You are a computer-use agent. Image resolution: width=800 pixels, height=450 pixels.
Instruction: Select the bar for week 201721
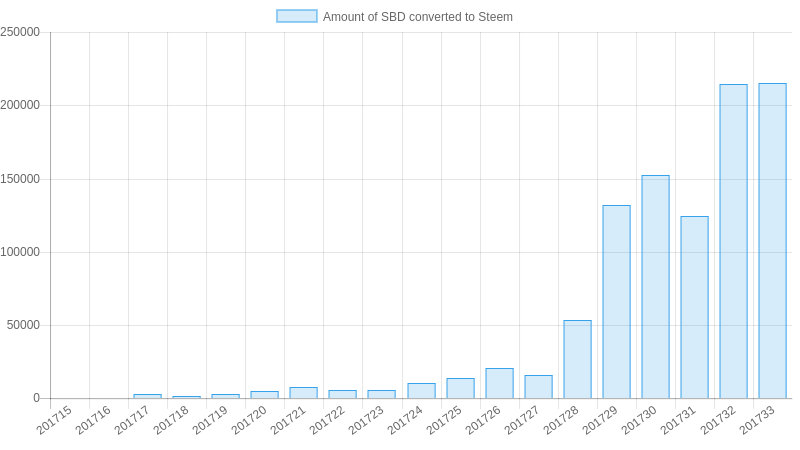tap(304, 393)
